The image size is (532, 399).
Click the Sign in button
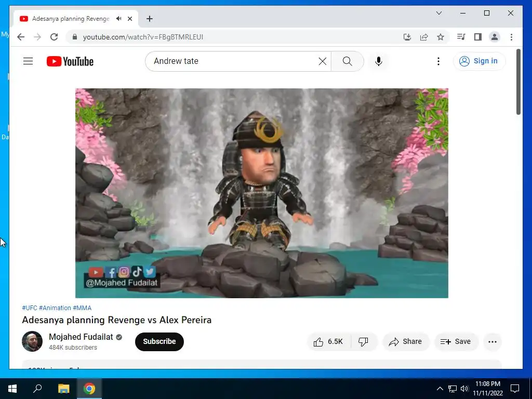pyautogui.click(x=479, y=61)
